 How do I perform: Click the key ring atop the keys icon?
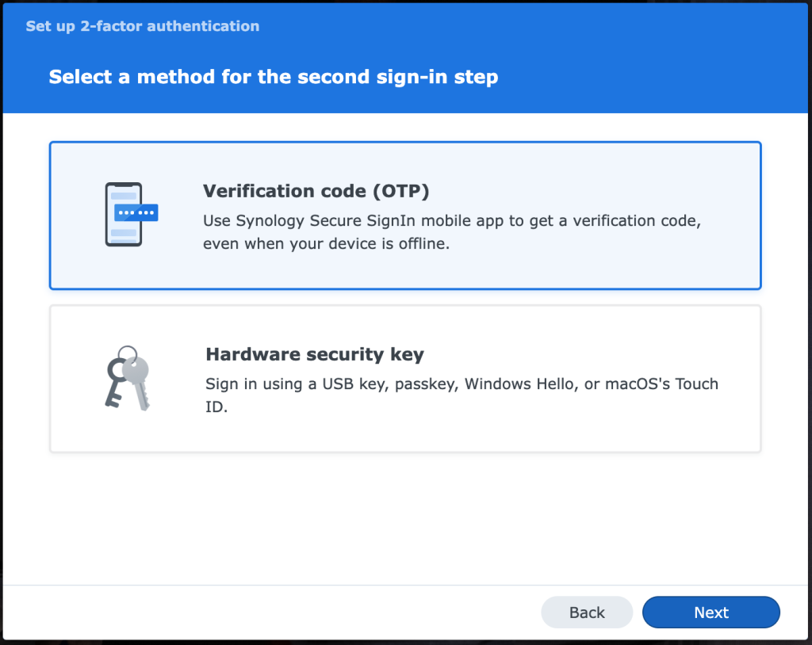tap(128, 355)
